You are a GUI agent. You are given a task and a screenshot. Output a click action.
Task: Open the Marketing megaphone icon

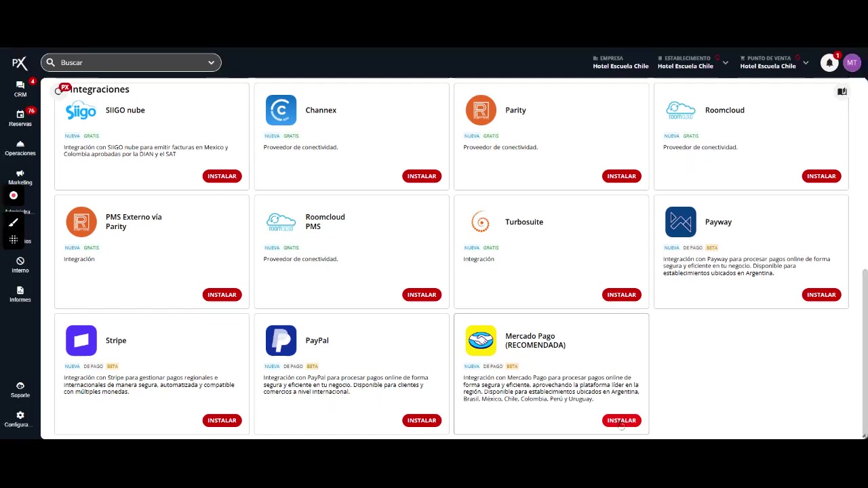coord(20,174)
